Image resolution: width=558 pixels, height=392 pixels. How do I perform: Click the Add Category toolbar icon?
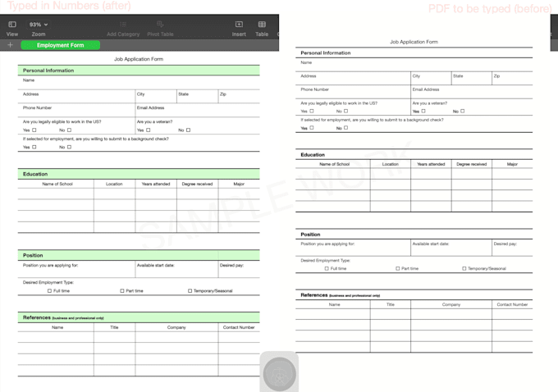(x=123, y=24)
